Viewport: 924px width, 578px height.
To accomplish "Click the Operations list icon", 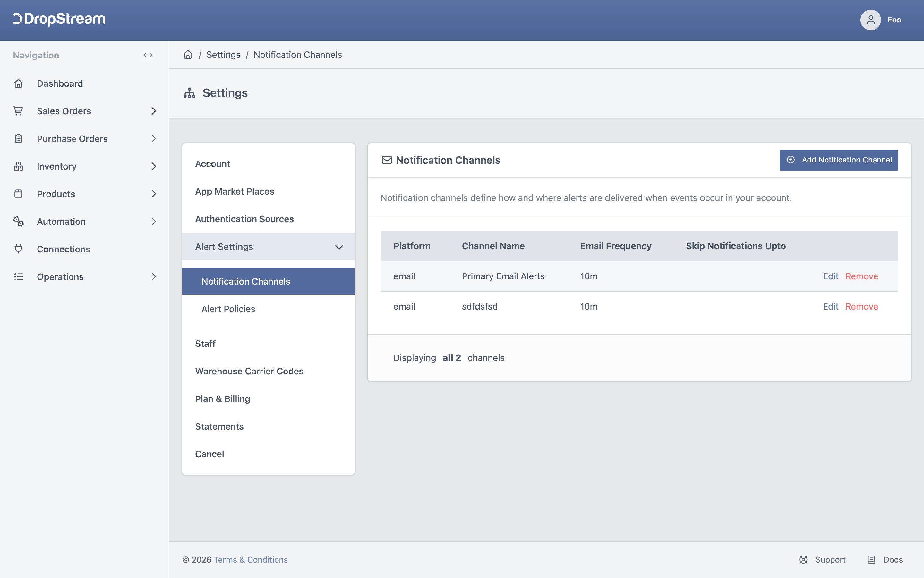I will (18, 276).
